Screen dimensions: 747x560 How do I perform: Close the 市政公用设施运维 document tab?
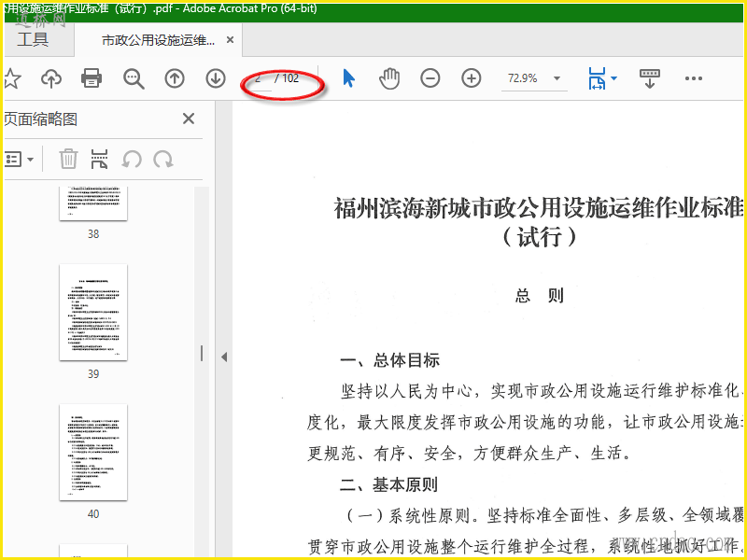(230, 40)
